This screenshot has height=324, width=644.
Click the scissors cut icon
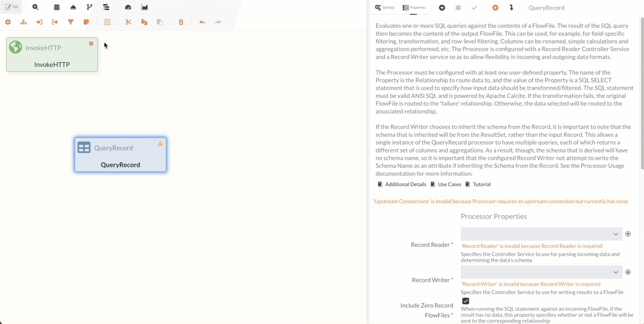click(x=128, y=22)
